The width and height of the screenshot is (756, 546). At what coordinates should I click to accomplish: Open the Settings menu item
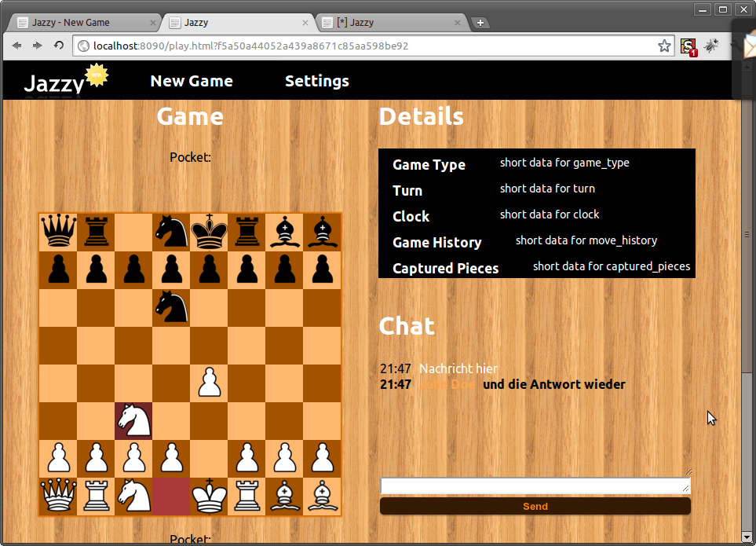pos(316,81)
